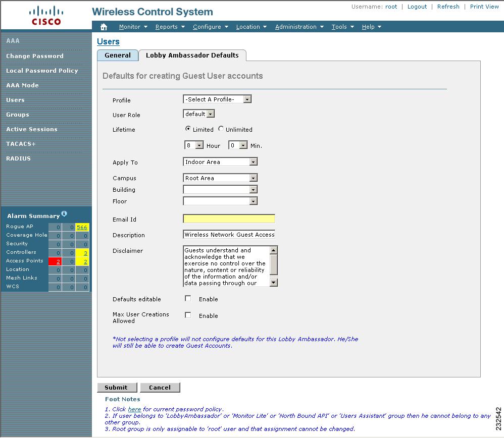The width and height of the screenshot is (504, 438).
Task: Open the Min. dropdown
Action: pos(238,145)
